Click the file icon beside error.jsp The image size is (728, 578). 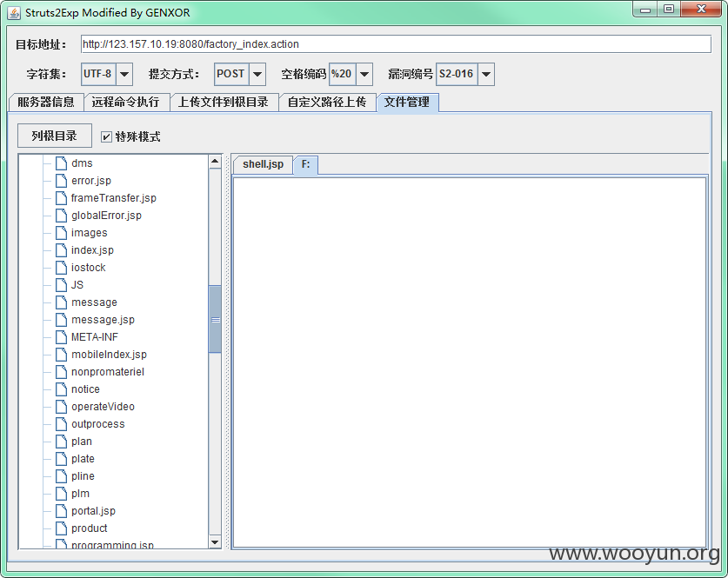point(61,181)
